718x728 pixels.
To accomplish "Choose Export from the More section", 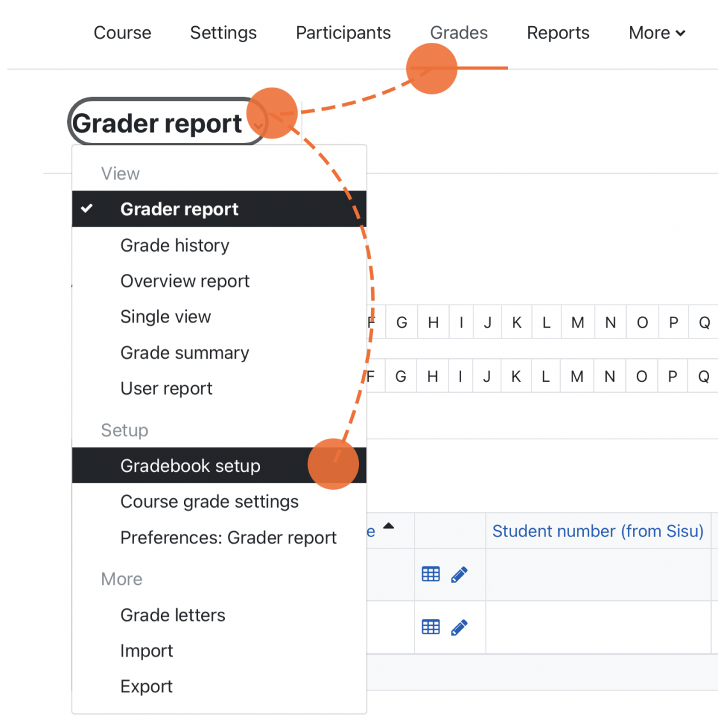I will pos(146,686).
